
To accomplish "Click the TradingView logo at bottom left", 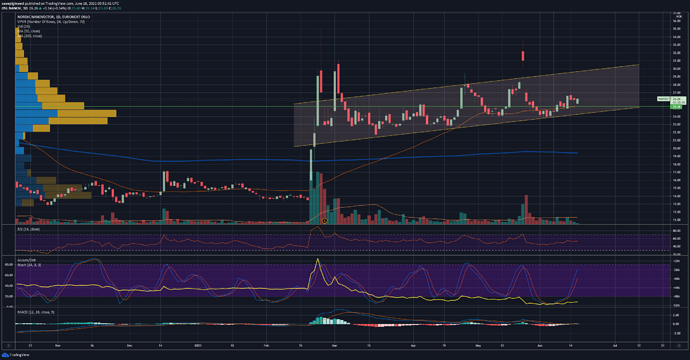I will 15,355.
